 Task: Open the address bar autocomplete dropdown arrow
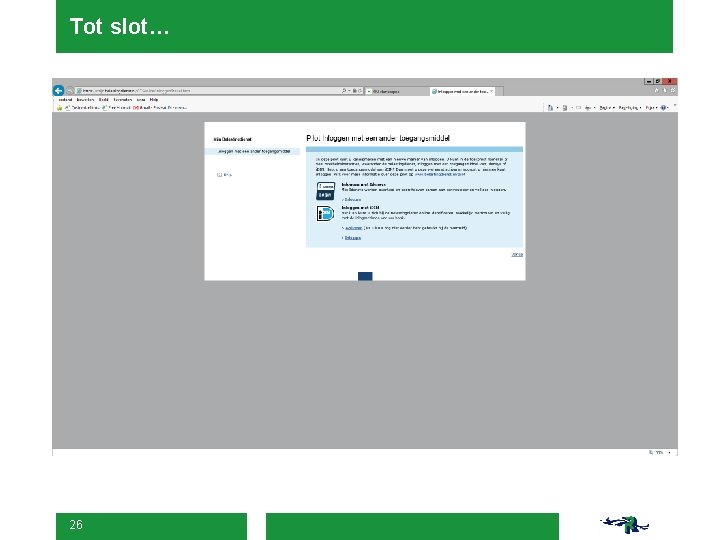click(x=349, y=91)
